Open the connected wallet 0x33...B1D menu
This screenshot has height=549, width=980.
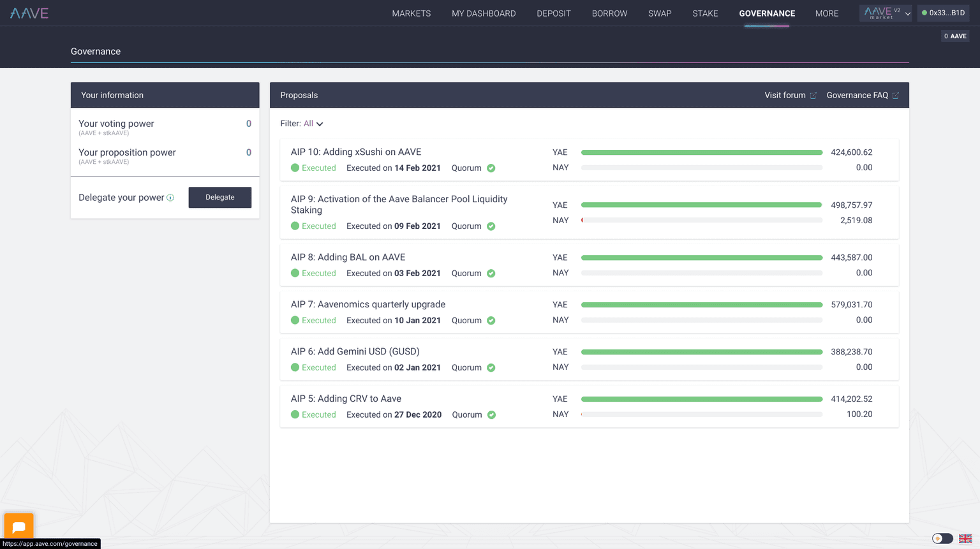943,13
